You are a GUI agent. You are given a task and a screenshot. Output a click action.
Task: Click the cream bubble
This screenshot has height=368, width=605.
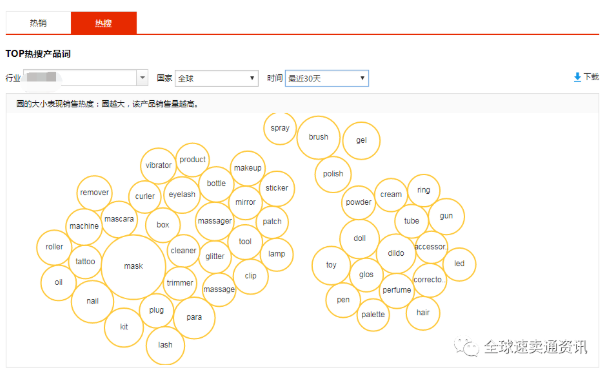(x=391, y=194)
